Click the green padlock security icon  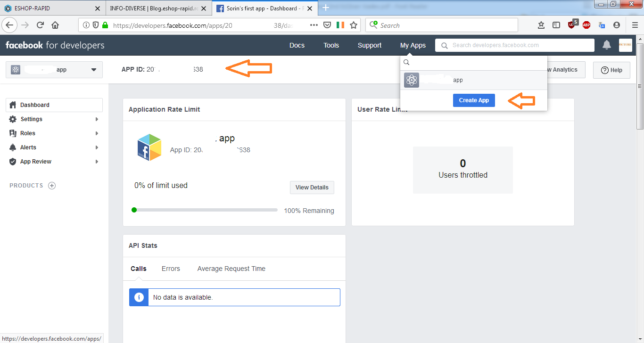click(105, 25)
